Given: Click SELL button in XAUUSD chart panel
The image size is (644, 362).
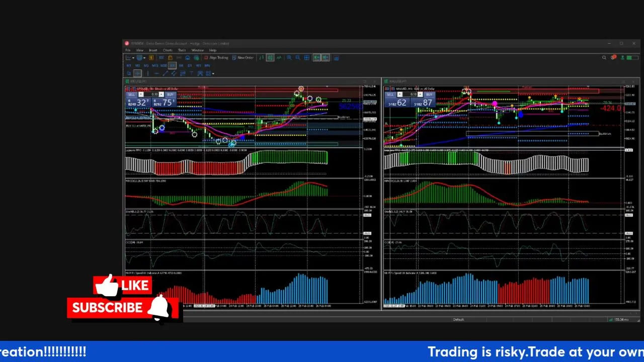Looking at the screenshot, I should 390,95.
